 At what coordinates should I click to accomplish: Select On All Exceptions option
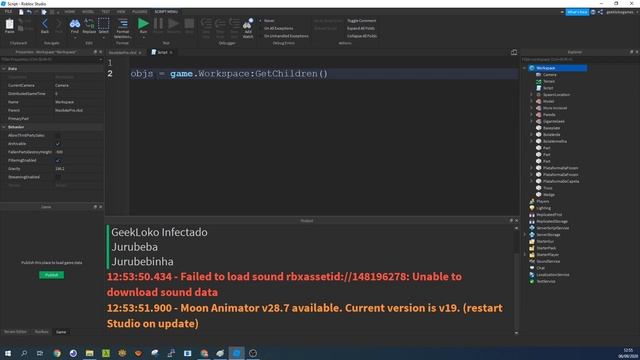pos(278,28)
